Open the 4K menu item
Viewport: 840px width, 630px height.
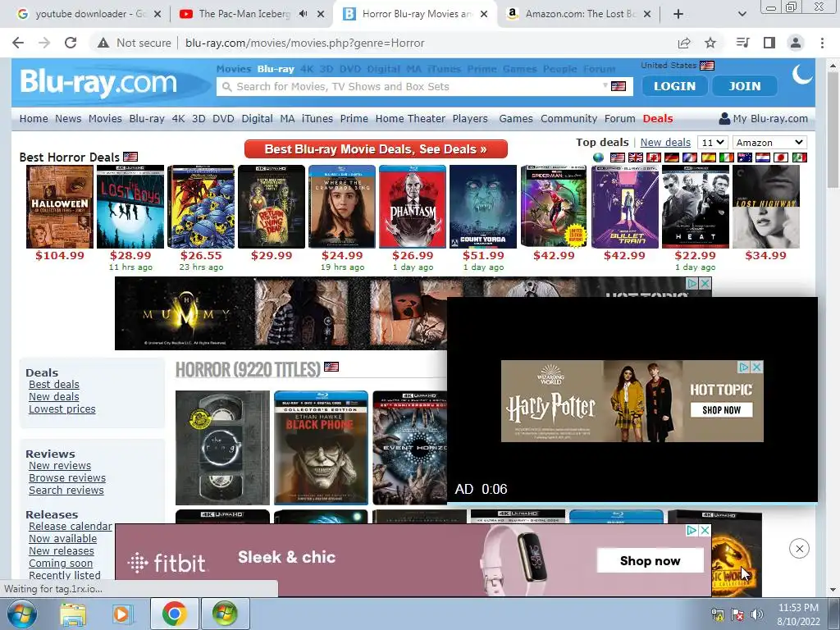pos(178,118)
